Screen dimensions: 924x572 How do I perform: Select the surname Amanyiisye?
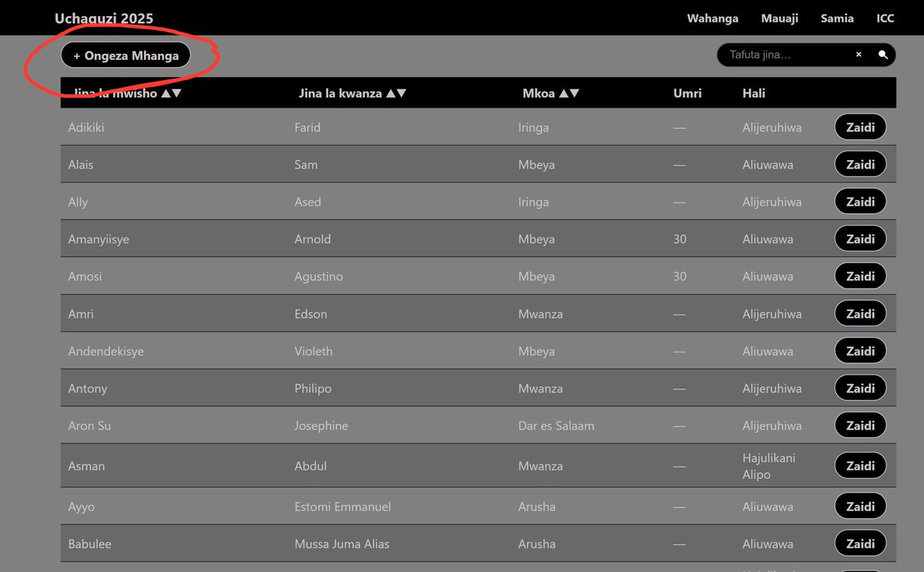pyautogui.click(x=99, y=239)
